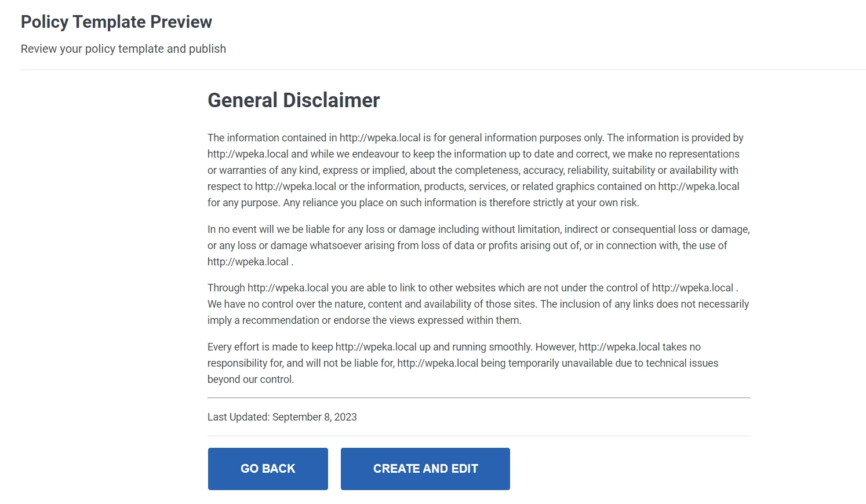Click the whitespace left of the disclaimer
This screenshot has width=866, height=504.
(x=104, y=232)
